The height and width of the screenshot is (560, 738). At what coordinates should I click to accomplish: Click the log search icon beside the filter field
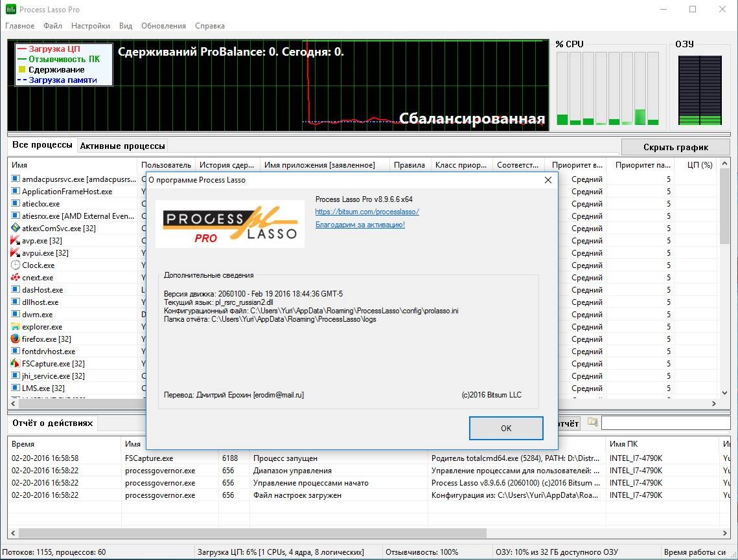593,422
